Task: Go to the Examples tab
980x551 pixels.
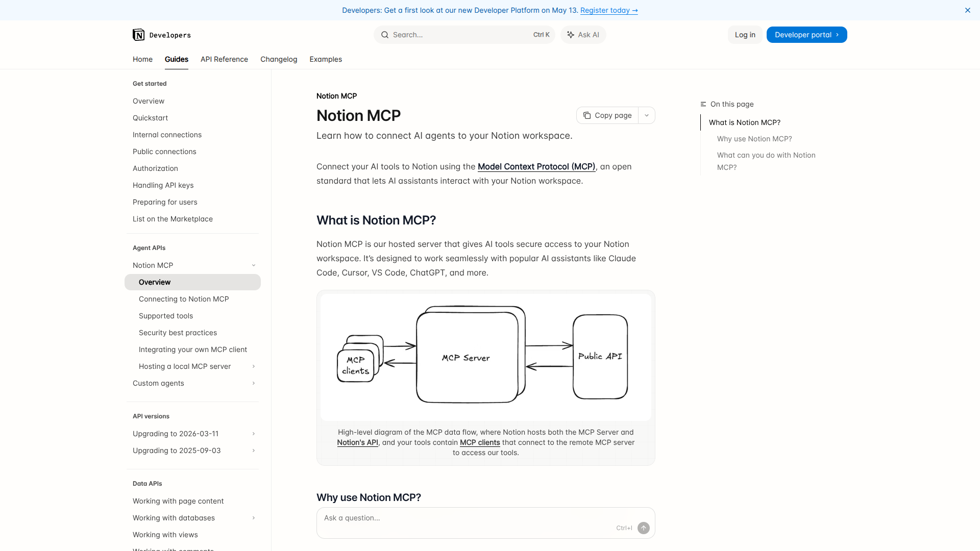Action: click(326, 59)
